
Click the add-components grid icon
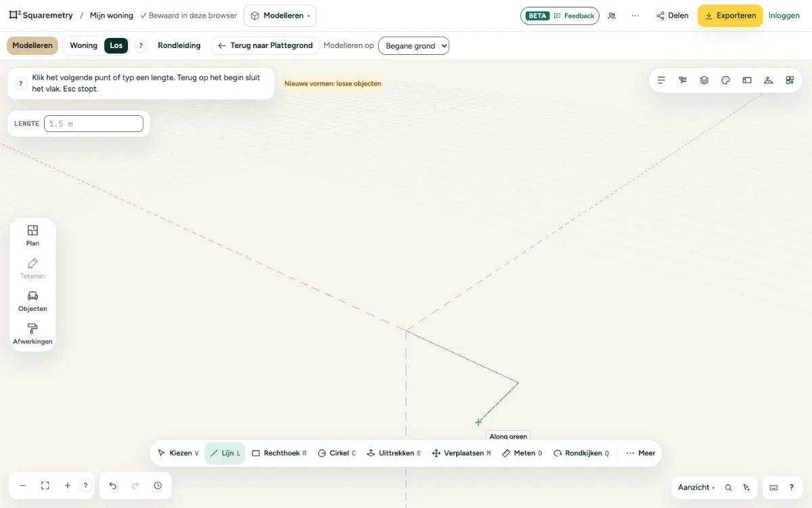click(x=790, y=80)
